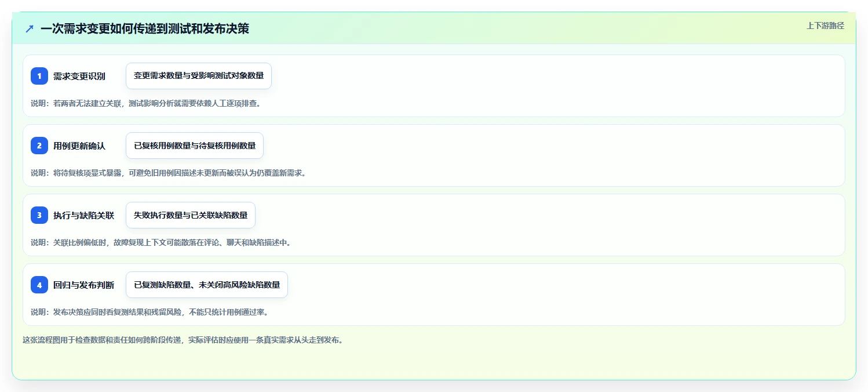The image size is (868, 392).
Task: Click the 用例更新确认 step title
Action: coord(79,146)
